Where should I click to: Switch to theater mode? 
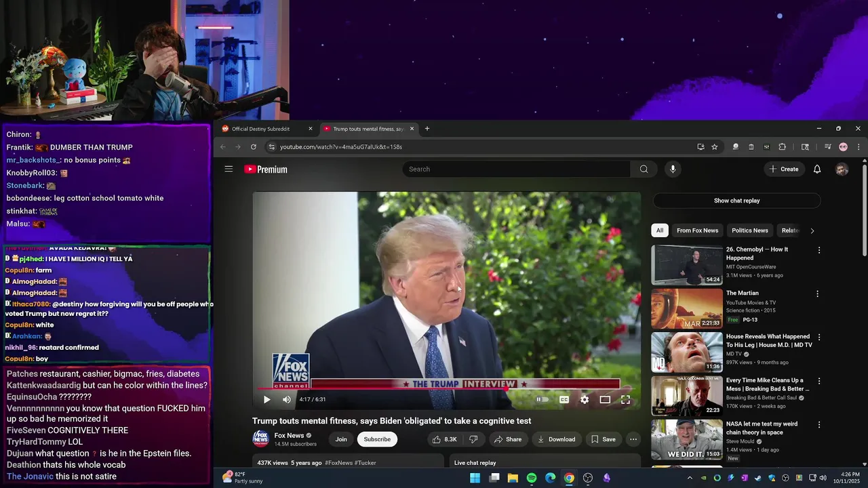(605, 400)
